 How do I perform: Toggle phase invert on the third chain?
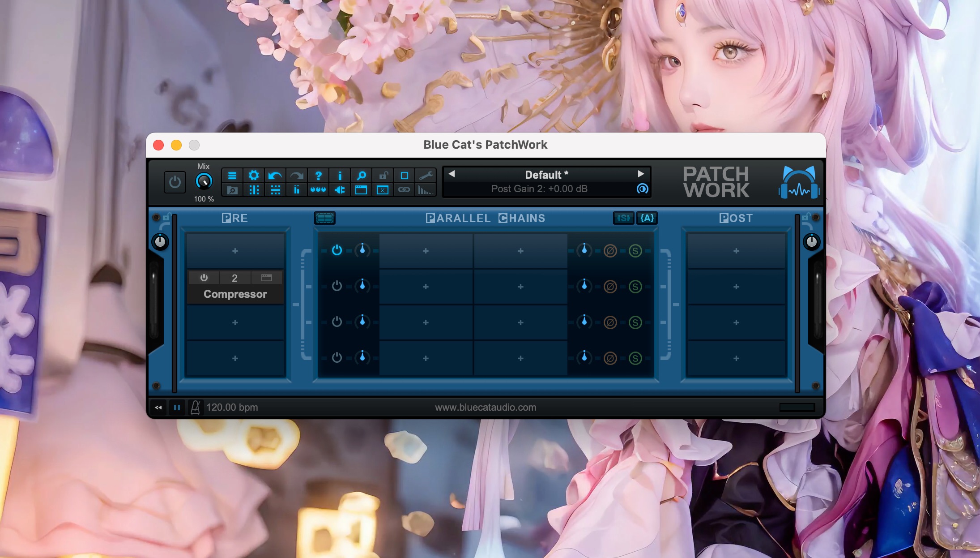pos(610,322)
